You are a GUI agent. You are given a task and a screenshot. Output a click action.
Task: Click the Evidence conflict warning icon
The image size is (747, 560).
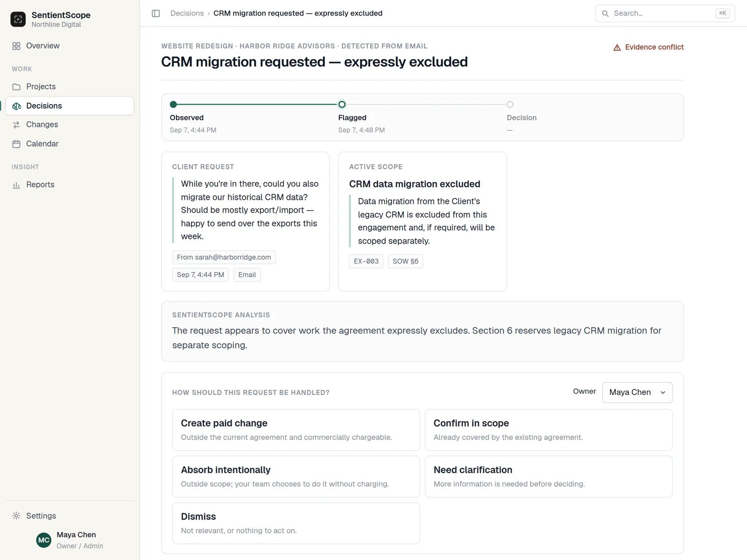617,47
